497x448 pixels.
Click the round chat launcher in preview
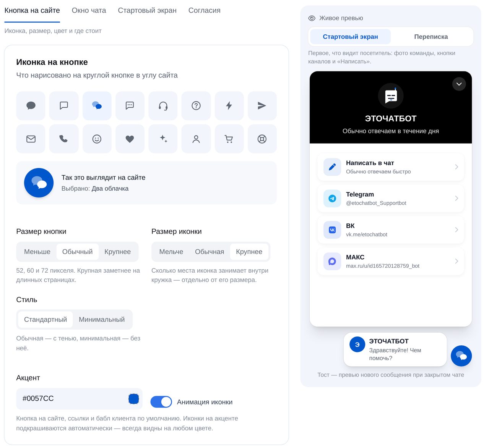coord(461,356)
